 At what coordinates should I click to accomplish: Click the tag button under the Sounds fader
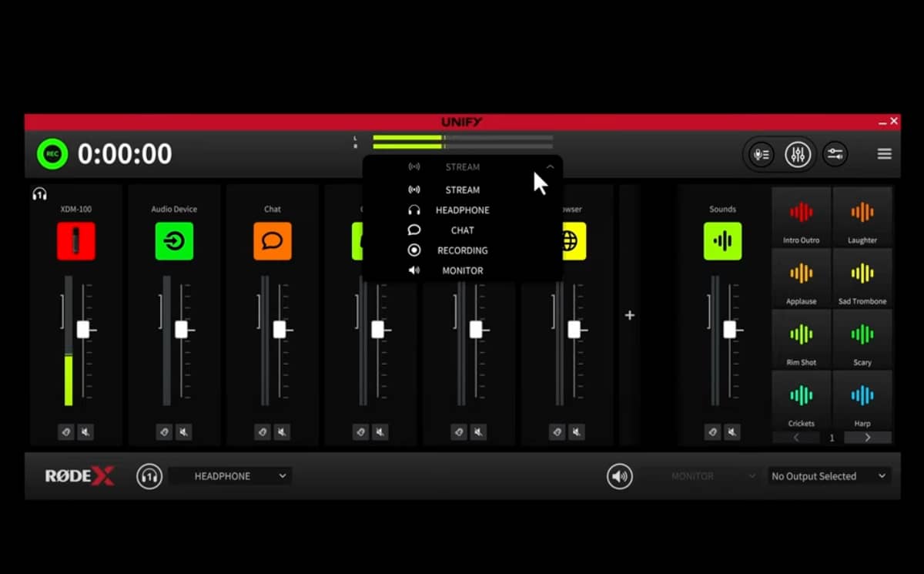tap(713, 432)
